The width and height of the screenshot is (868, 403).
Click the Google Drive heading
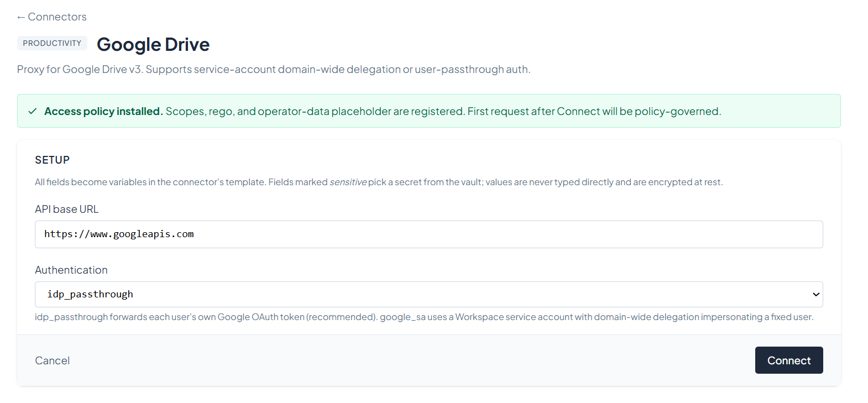(153, 44)
